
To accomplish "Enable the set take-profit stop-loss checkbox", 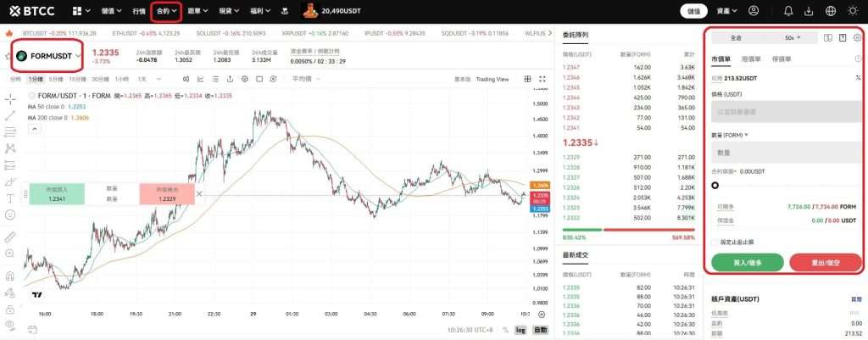I will [x=715, y=242].
